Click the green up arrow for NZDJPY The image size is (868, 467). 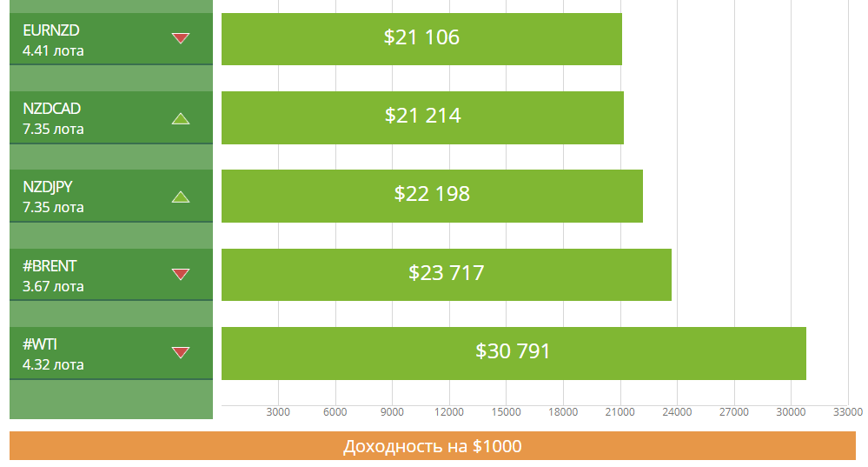[x=181, y=197]
